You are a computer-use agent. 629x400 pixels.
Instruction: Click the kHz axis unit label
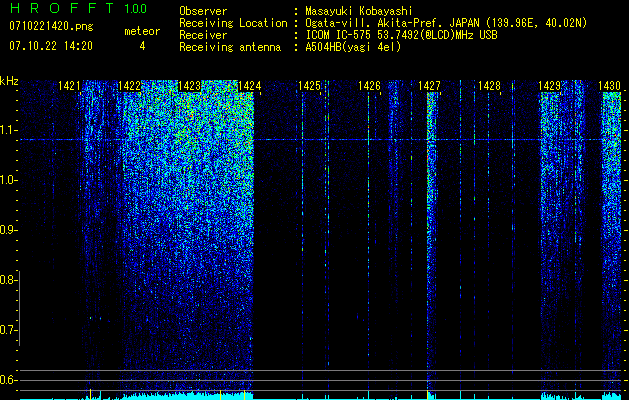9,81
